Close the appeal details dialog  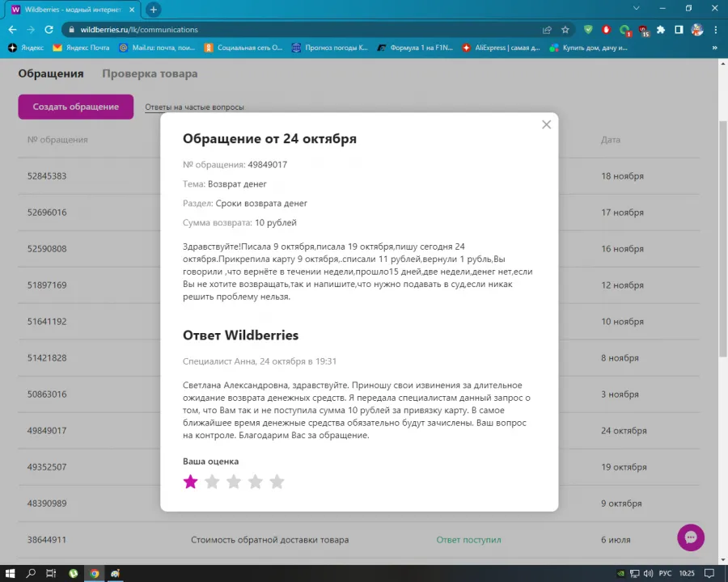click(547, 124)
